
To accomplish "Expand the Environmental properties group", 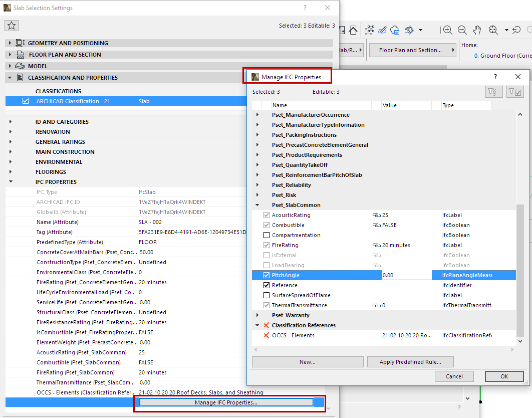I will [11, 162].
